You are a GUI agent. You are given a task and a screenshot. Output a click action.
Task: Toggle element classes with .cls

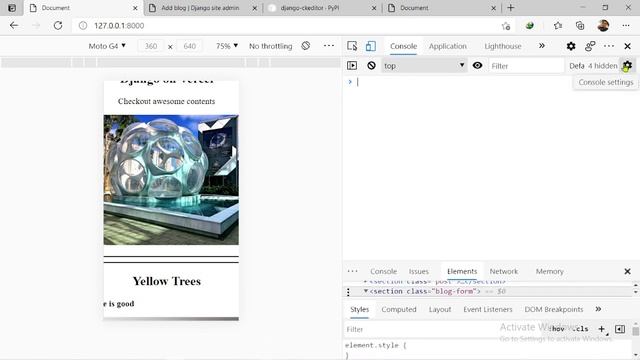(x=581, y=329)
